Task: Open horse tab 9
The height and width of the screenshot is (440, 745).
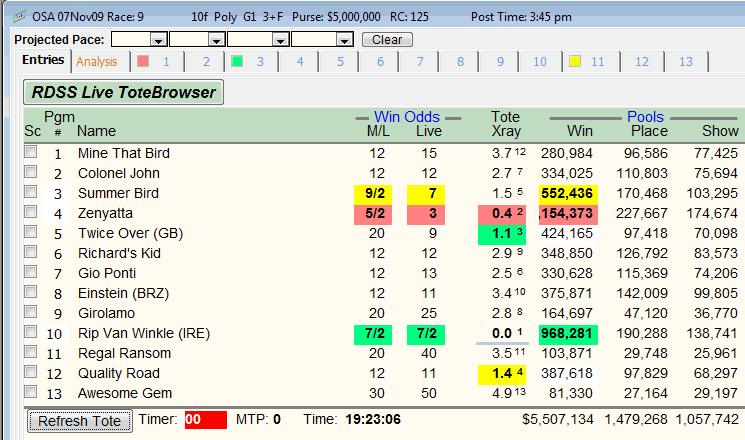Action: [500, 62]
